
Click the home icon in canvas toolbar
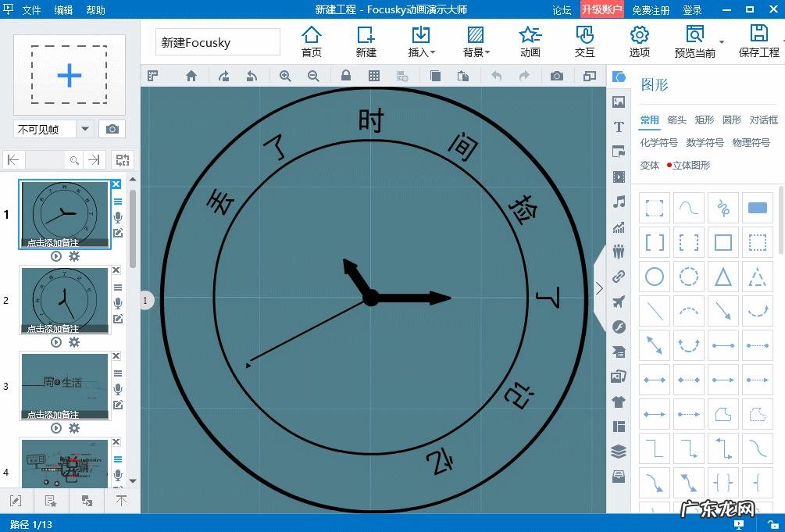pos(191,76)
